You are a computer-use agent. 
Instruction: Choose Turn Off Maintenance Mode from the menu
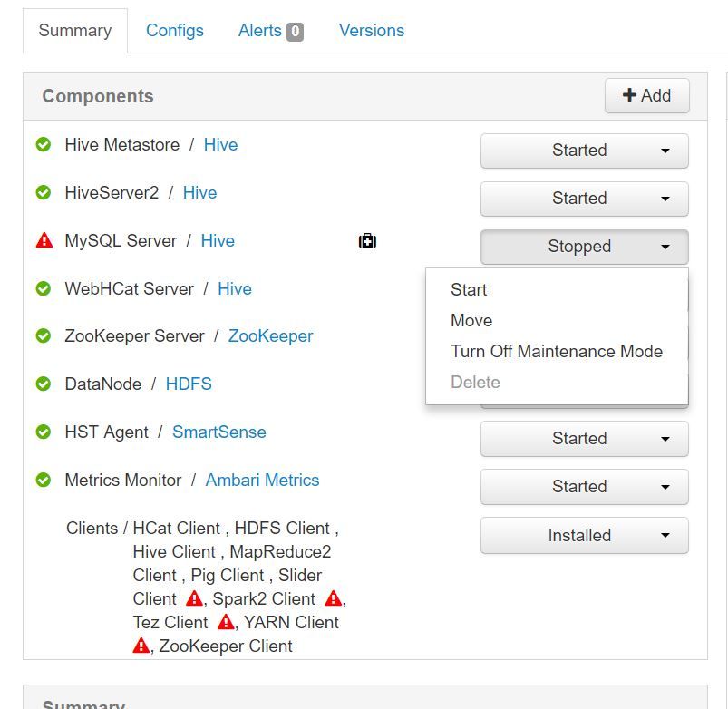coord(557,351)
